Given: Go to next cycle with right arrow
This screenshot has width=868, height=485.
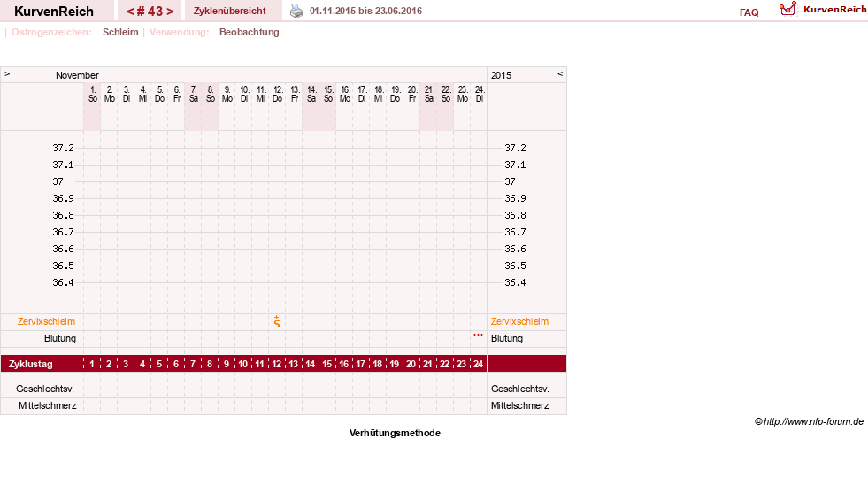Looking at the screenshot, I should 170,12.
